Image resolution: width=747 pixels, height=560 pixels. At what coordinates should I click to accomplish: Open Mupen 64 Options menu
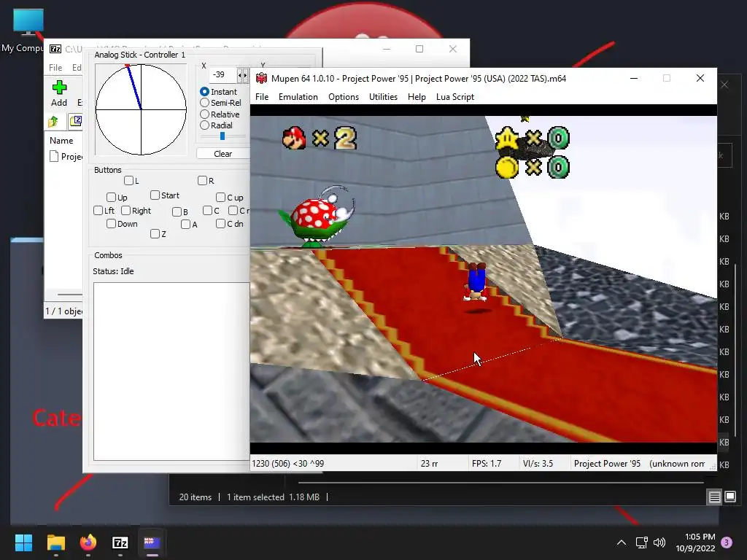(x=344, y=97)
